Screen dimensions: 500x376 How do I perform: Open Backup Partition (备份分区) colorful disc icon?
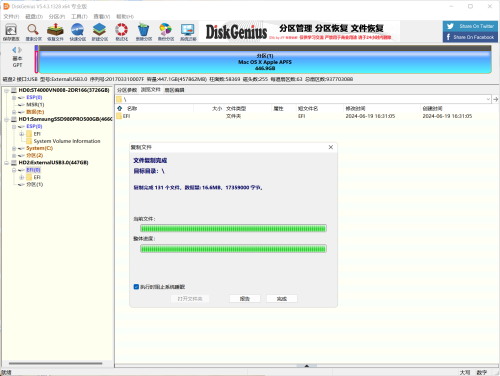pyautogui.click(x=166, y=32)
